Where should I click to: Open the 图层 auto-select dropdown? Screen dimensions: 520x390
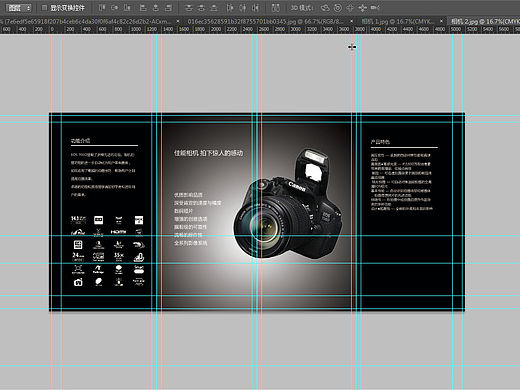(x=19, y=8)
